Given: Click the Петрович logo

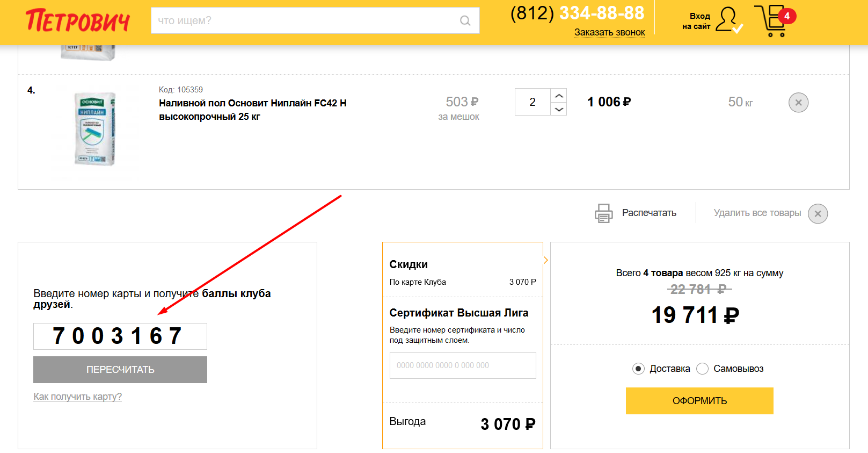Looking at the screenshot, I should [78, 20].
